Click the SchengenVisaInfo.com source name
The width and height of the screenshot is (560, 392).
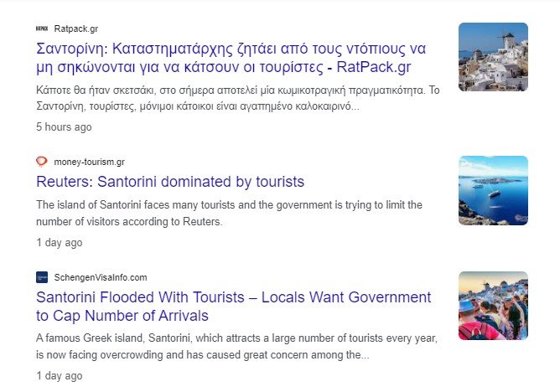point(101,277)
